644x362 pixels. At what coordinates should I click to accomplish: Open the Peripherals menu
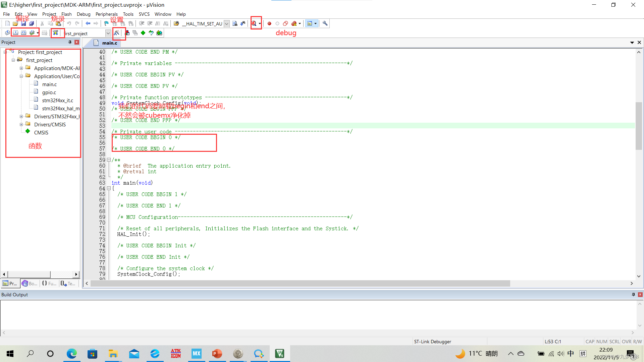[106, 14]
